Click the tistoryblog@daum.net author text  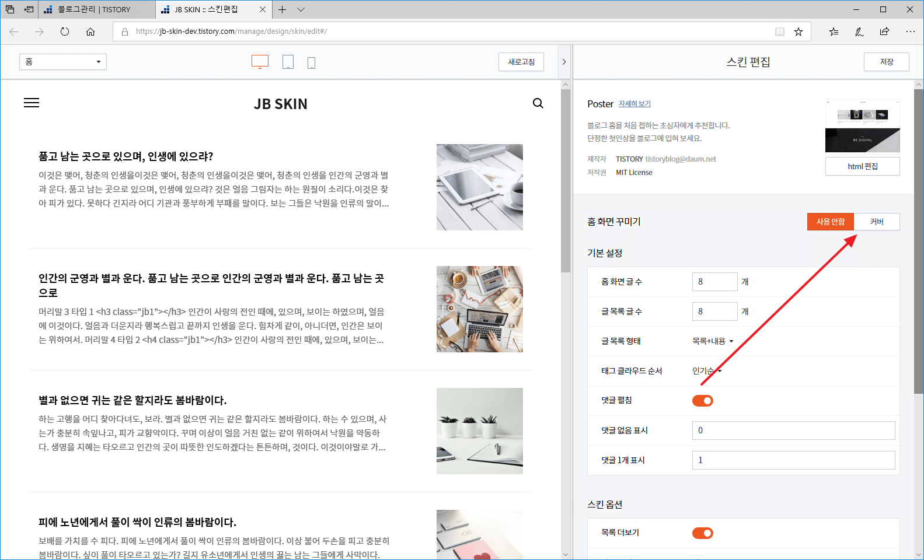point(681,159)
